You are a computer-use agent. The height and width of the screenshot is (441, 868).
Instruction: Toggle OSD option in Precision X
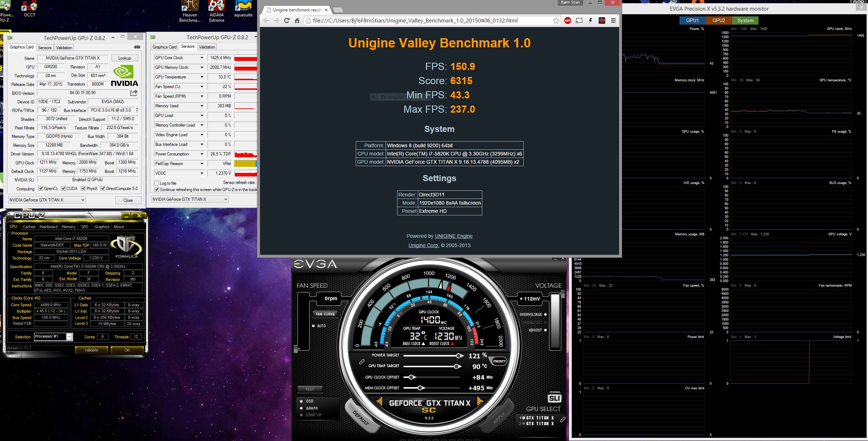click(x=302, y=401)
